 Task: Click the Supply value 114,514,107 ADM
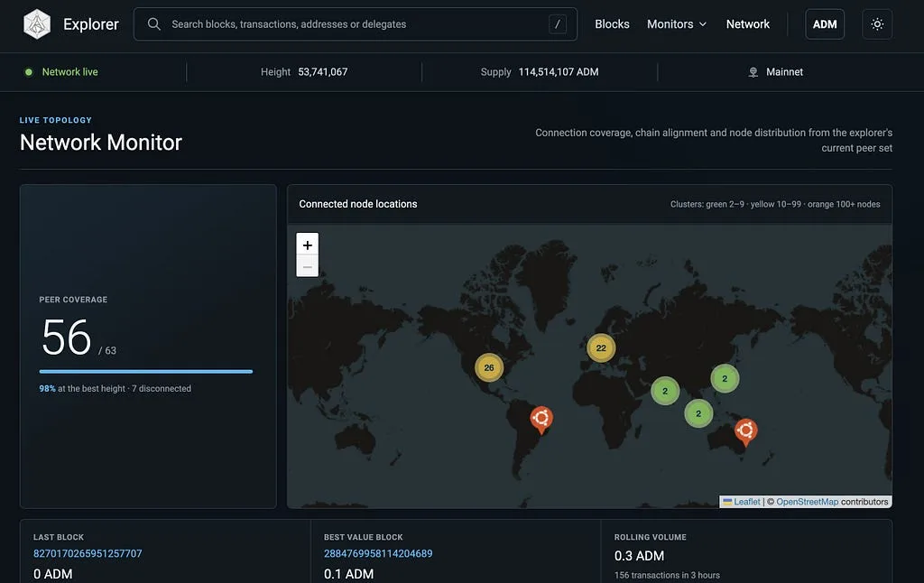tap(558, 72)
